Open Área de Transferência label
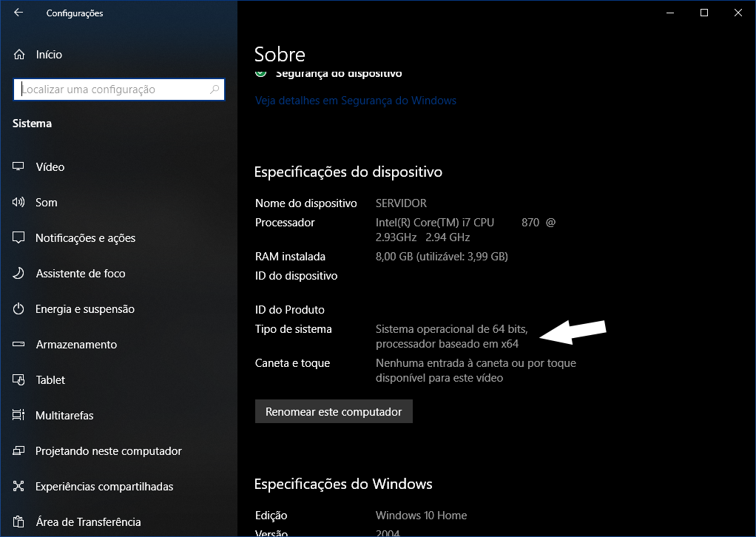This screenshot has height=537, width=756. 88,522
